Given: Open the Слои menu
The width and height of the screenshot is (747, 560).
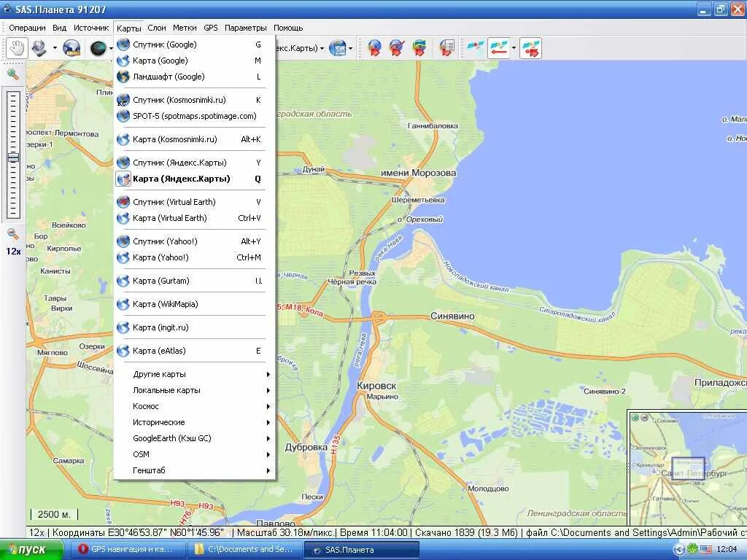Looking at the screenshot, I should coord(157,28).
